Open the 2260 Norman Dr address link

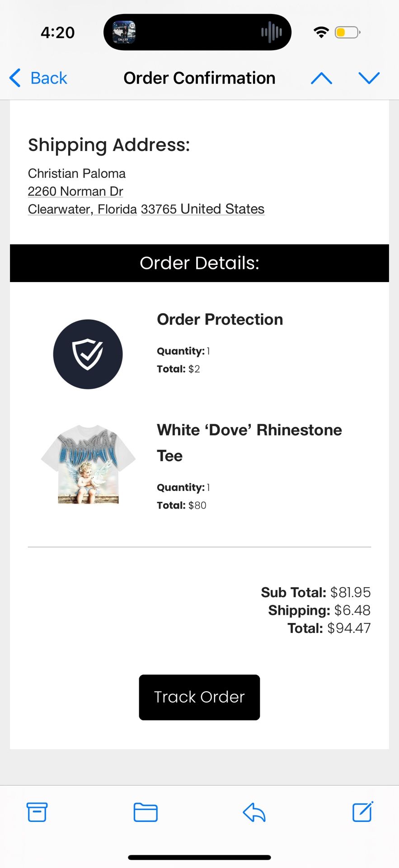coord(75,191)
